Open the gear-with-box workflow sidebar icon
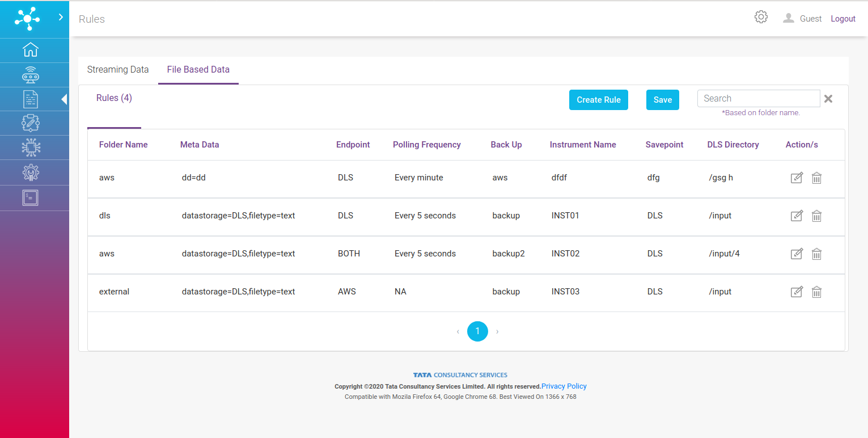 click(x=30, y=123)
